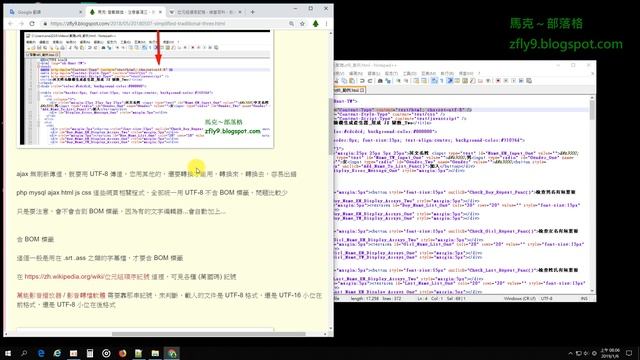Toggle synchronize vertical scrolling in Notepad++

point(416,81)
